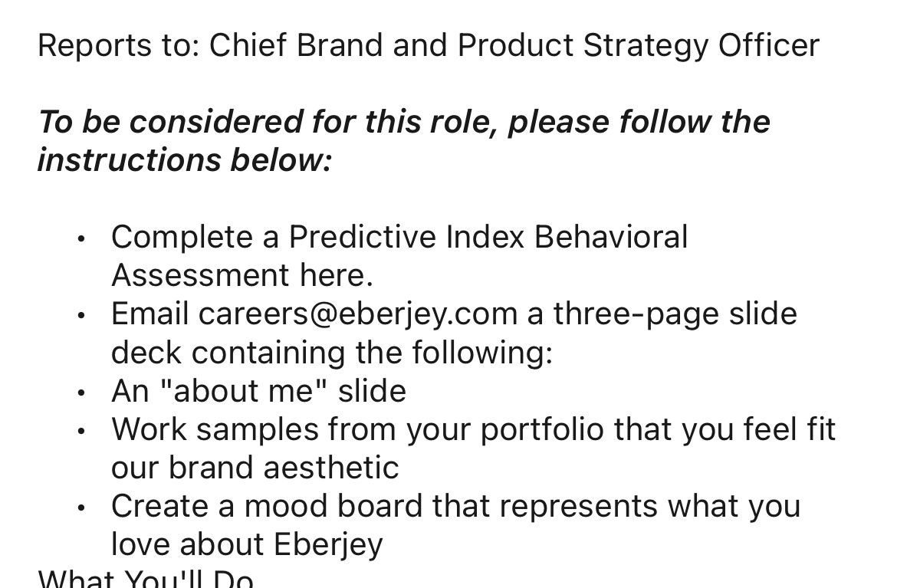Click the "What You'll Do" heading
Screen dimensions: 897x588
click(x=146, y=579)
